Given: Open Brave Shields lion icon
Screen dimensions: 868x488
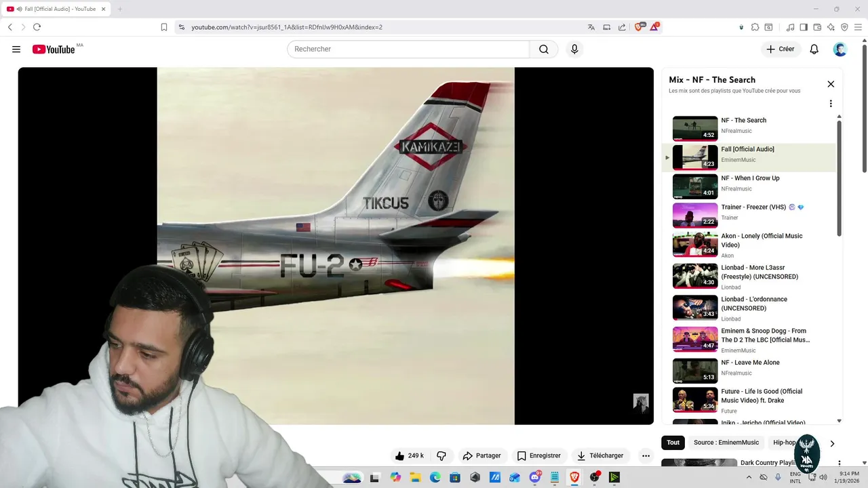Looking at the screenshot, I should 639,27.
